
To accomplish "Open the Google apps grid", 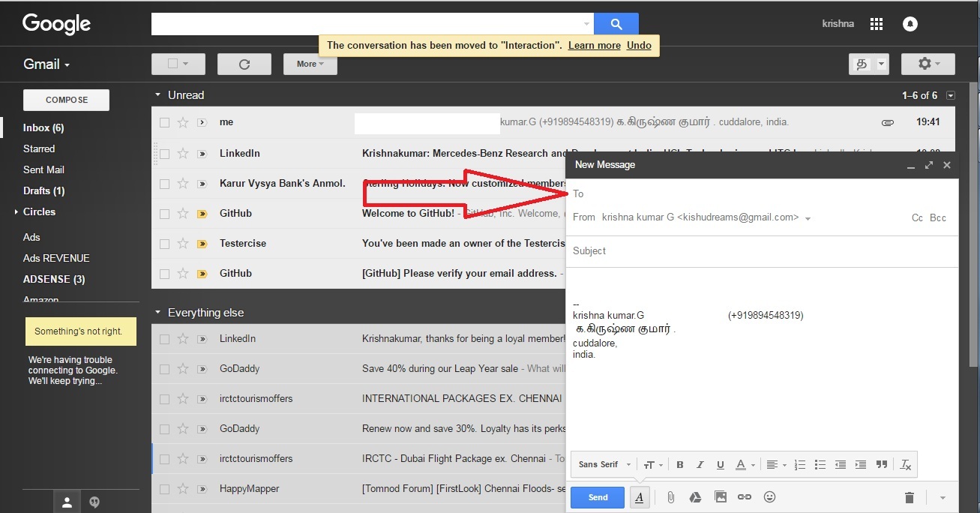I will [x=876, y=23].
